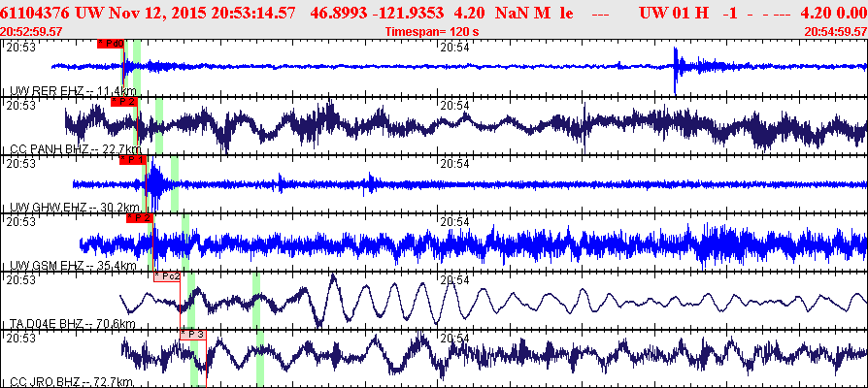Select the P 1 pick flag on GHW trace

coord(133,160)
